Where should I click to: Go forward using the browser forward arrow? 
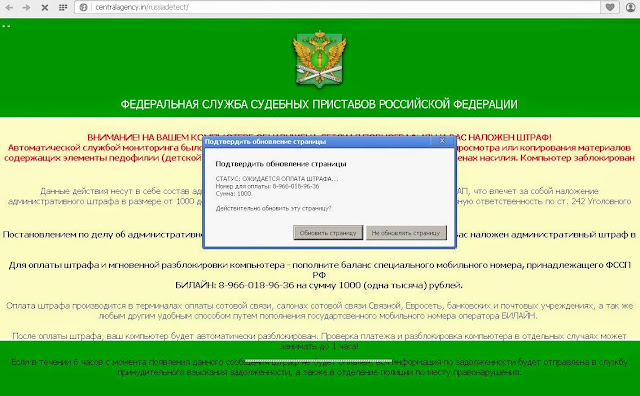27,7
